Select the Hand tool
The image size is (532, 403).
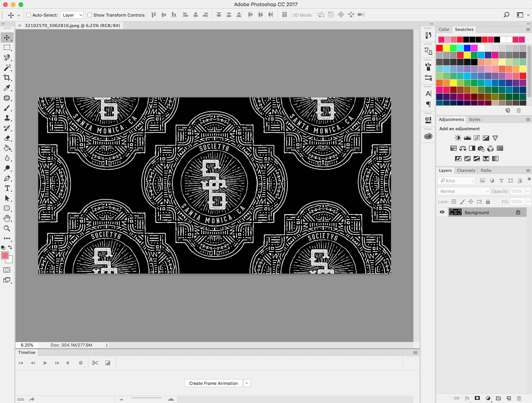(7, 218)
